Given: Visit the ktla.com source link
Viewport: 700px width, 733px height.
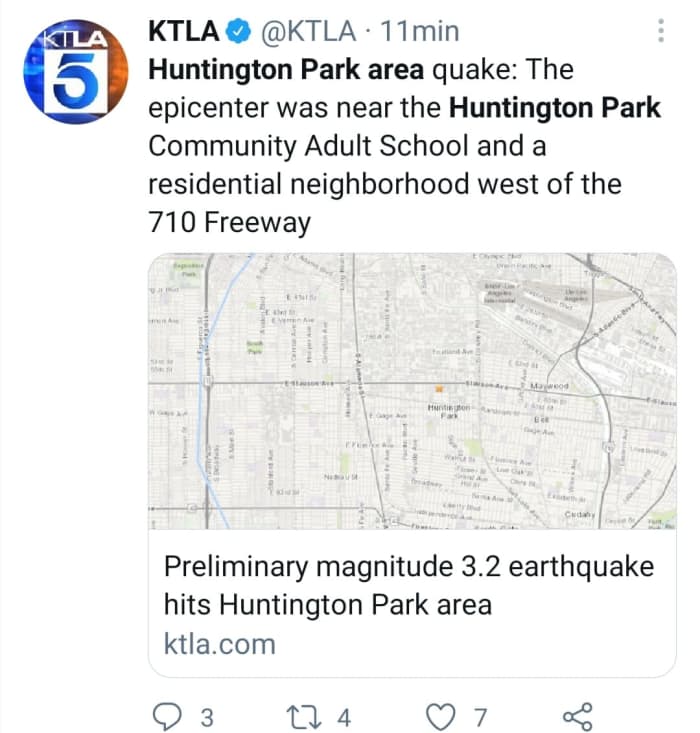Looking at the screenshot, I should point(219,643).
